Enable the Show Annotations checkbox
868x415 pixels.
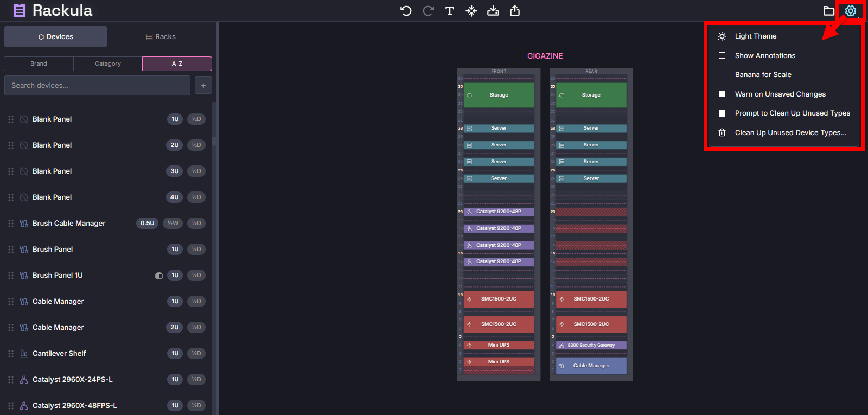(722, 55)
